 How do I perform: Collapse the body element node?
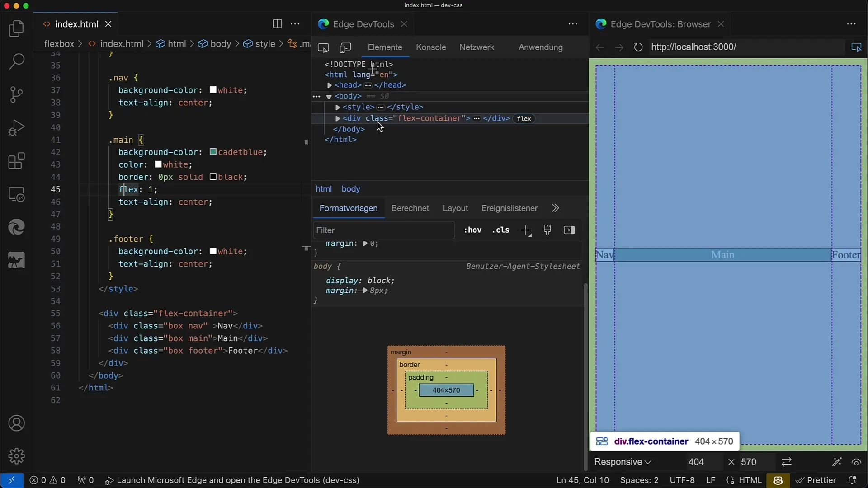[x=329, y=96]
